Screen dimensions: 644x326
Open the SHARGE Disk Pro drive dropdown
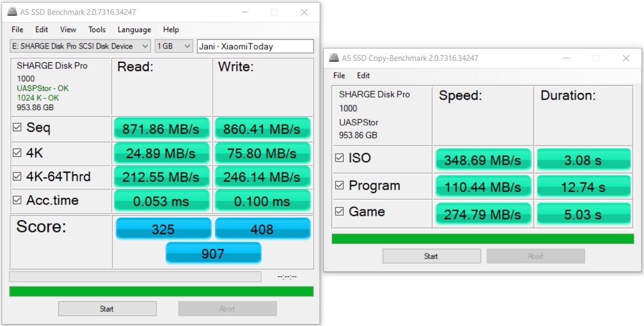[x=80, y=46]
